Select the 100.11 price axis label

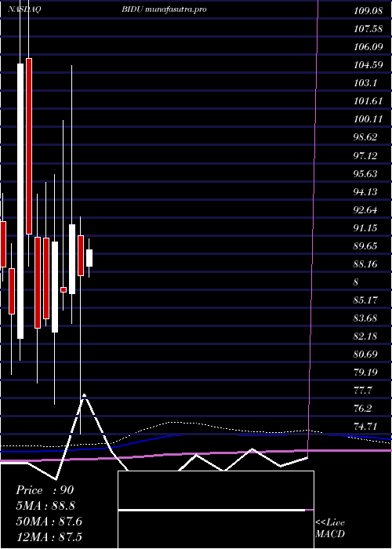pyautogui.click(x=368, y=119)
